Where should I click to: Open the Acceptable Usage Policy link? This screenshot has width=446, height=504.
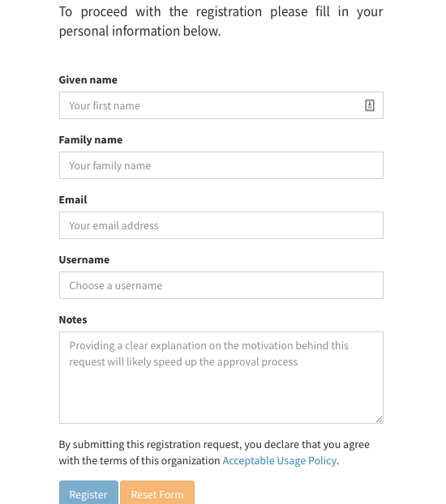click(279, 460)
